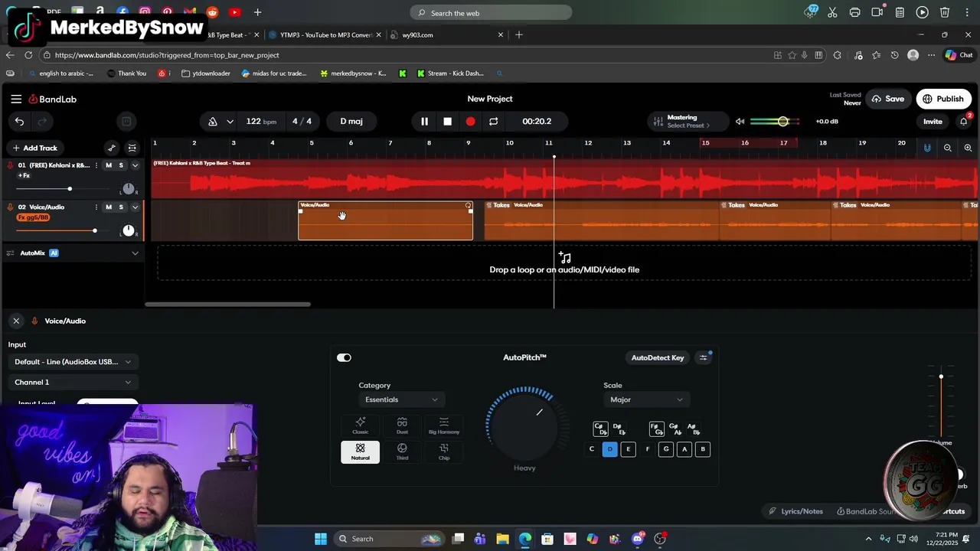Click the Add Track button

coord(34,148)
